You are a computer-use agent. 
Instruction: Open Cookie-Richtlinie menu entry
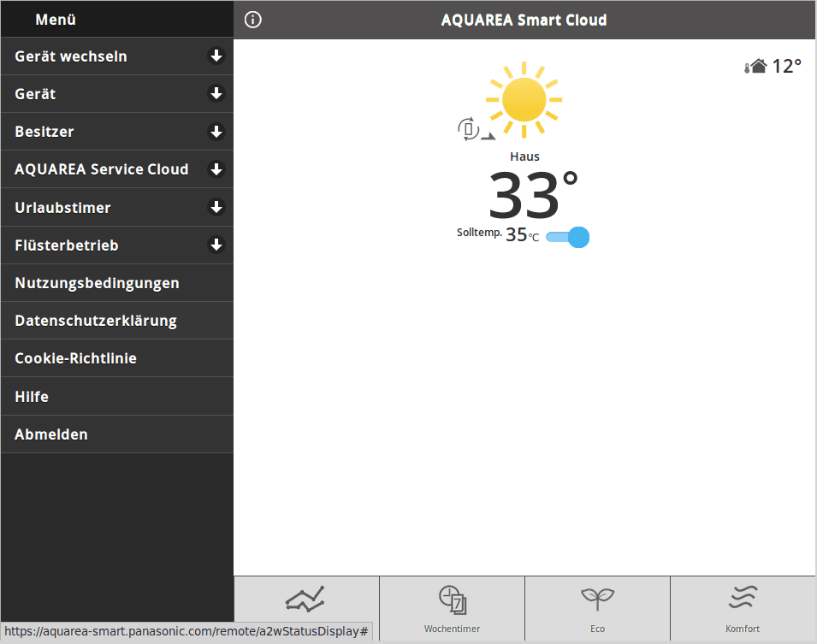click(x=116, y=358)
